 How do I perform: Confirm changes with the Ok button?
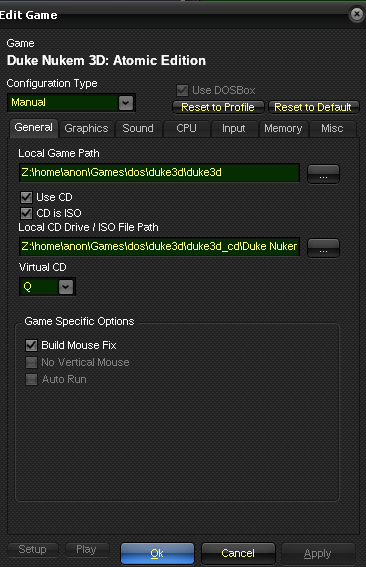tap(157, 553)
